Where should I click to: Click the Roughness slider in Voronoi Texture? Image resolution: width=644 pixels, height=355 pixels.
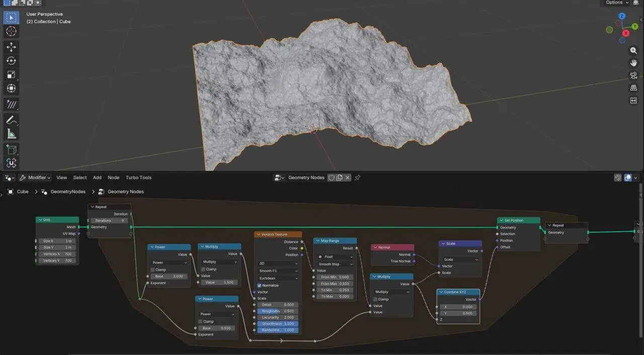278,311
